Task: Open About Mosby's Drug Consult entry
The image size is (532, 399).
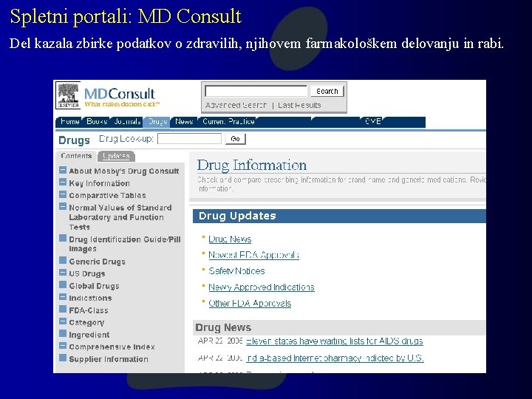Action: 124,171
